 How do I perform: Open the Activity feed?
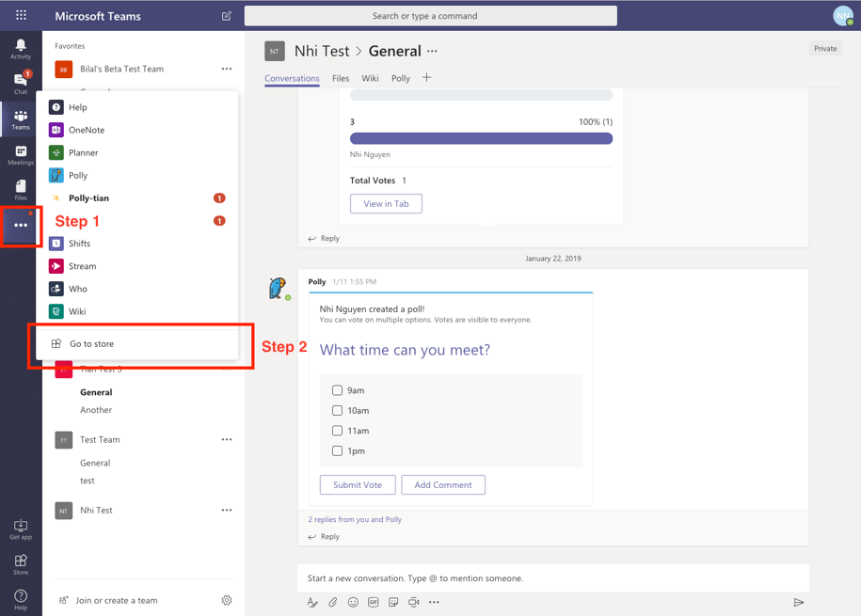(21, 49)
